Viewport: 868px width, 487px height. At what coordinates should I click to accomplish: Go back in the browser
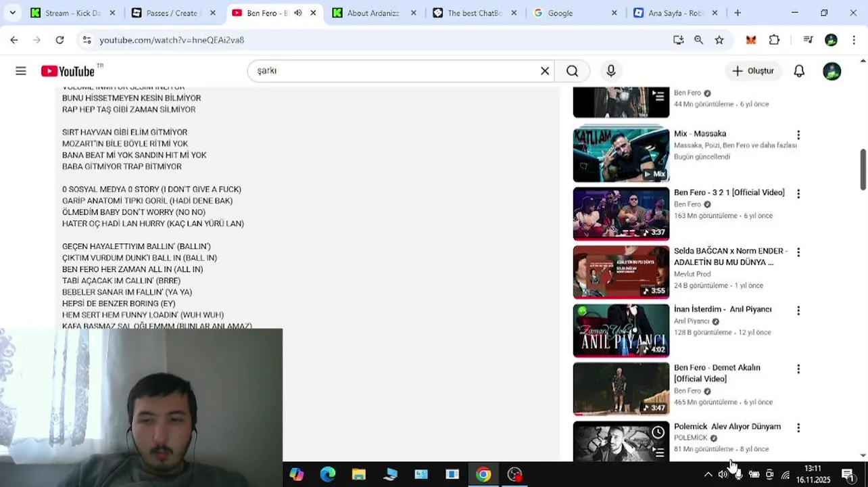pyautogui.click(x=14, y=40)
